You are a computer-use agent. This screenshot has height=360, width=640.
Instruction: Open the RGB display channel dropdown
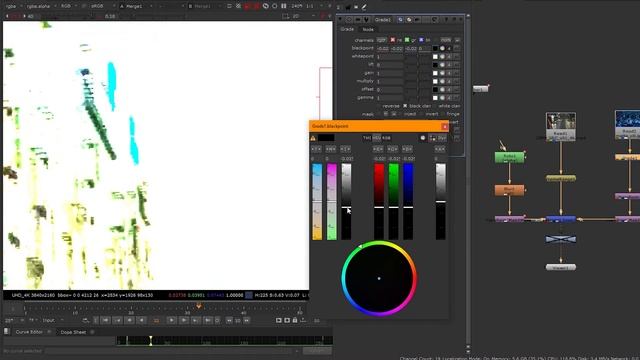[x=68, y=6]
